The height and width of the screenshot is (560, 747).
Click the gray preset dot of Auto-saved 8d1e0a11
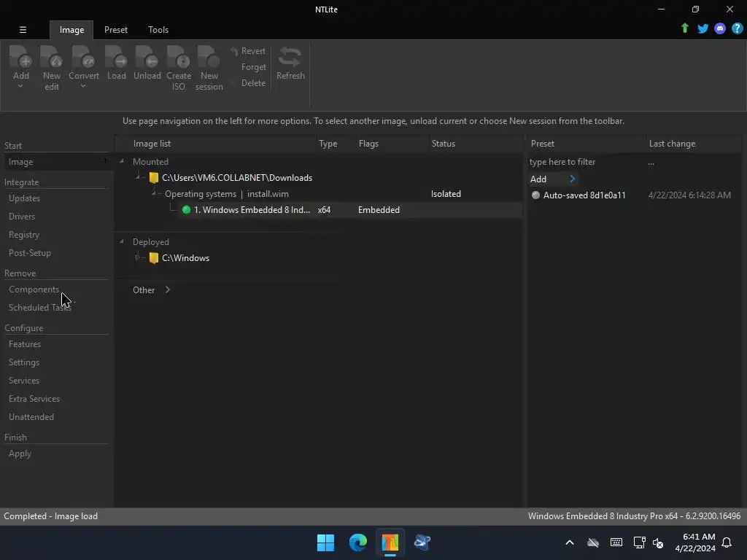[535, 195]
